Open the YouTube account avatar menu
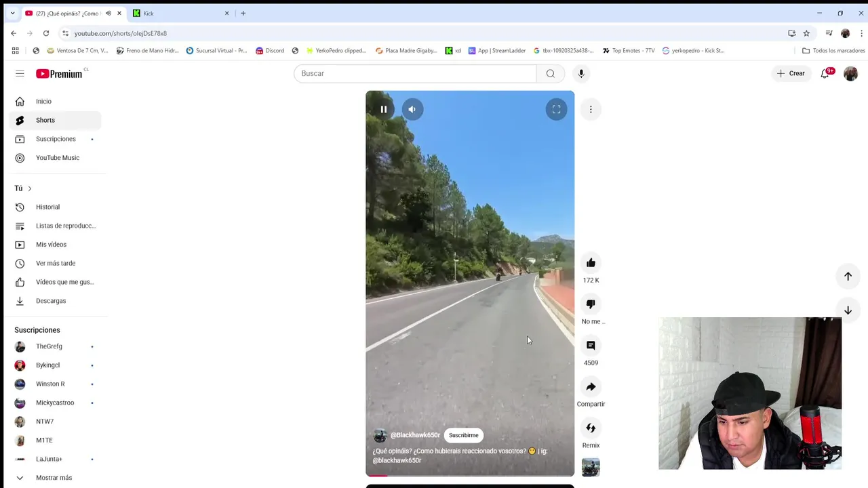868x488 pixels. (850, 73)
